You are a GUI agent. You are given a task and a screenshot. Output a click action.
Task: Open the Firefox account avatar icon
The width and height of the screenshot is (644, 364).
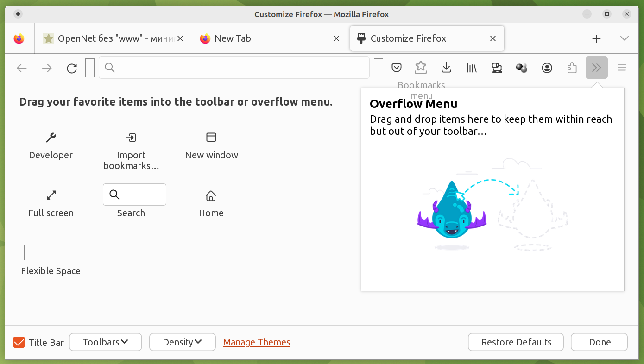pos(547,68)
